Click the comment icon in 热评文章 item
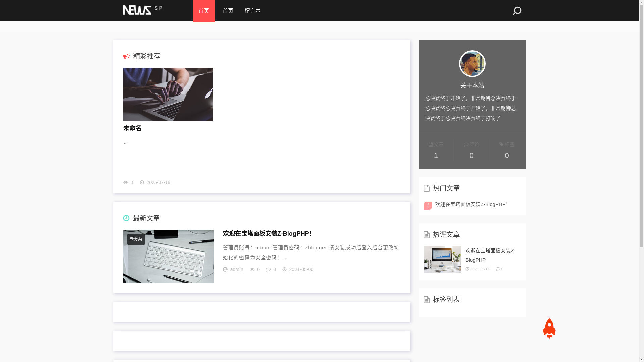Image resolution: width=644 pixels, height=362 pixels. [x=498, y=269]
